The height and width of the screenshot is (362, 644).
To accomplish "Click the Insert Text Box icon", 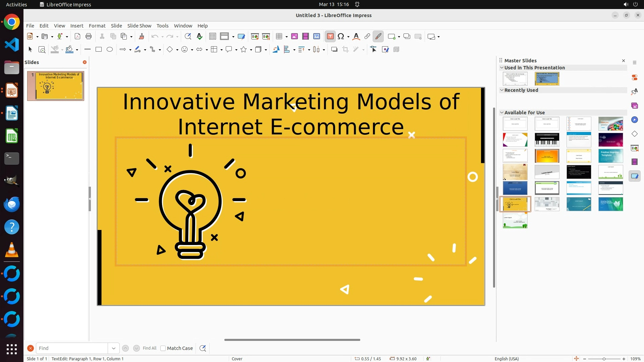I will click(330, 37).
